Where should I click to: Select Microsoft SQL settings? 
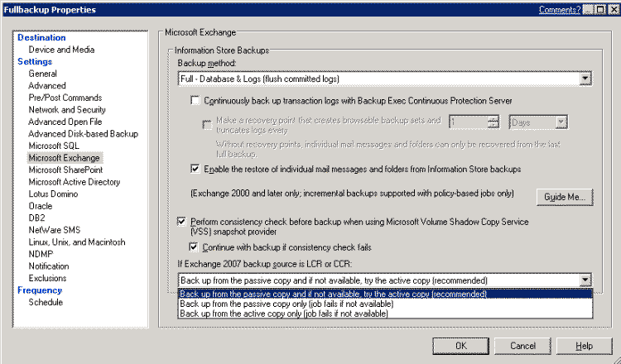click(54, 146)
